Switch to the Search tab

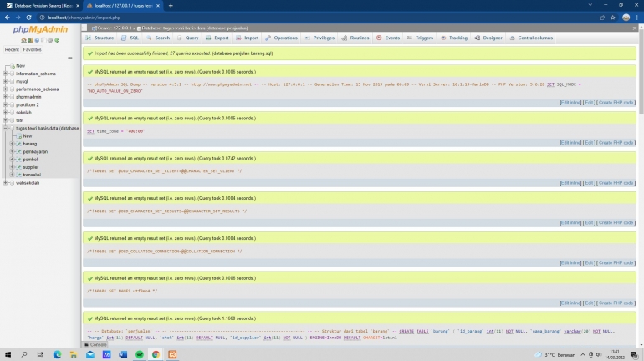[x=158, y=38]
